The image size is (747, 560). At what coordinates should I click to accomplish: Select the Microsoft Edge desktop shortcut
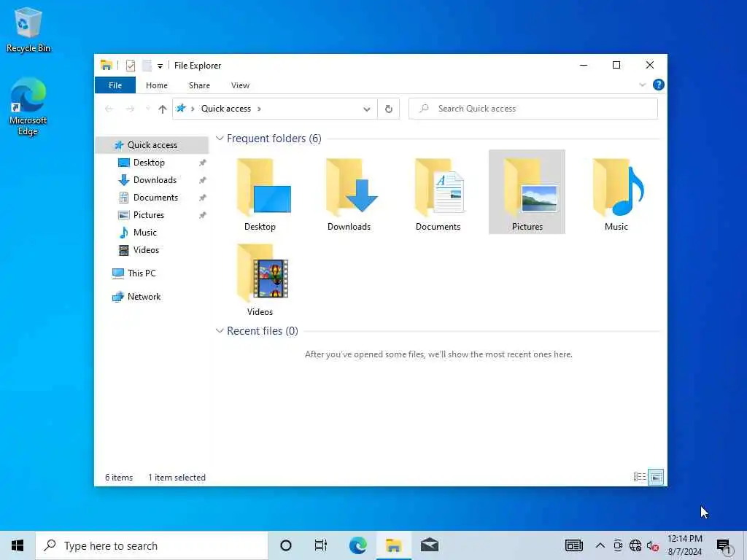pos(28,106)
